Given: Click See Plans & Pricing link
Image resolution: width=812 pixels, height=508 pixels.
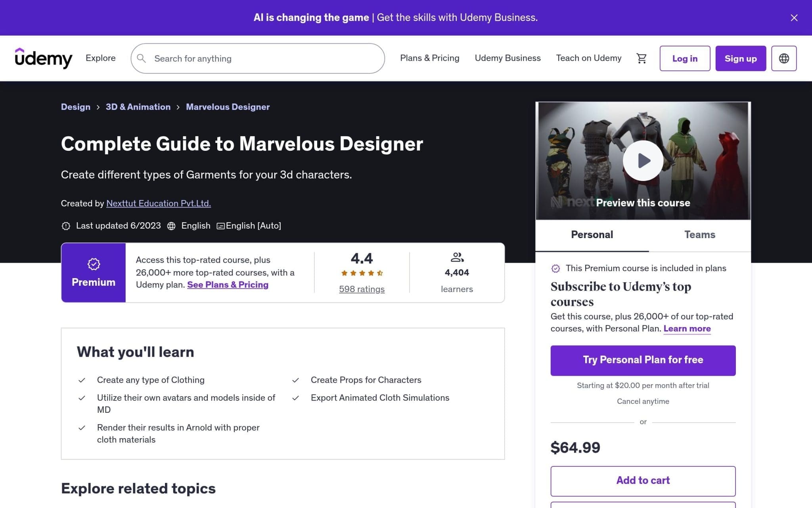Looking at the screenshot, I should point(228,285).
